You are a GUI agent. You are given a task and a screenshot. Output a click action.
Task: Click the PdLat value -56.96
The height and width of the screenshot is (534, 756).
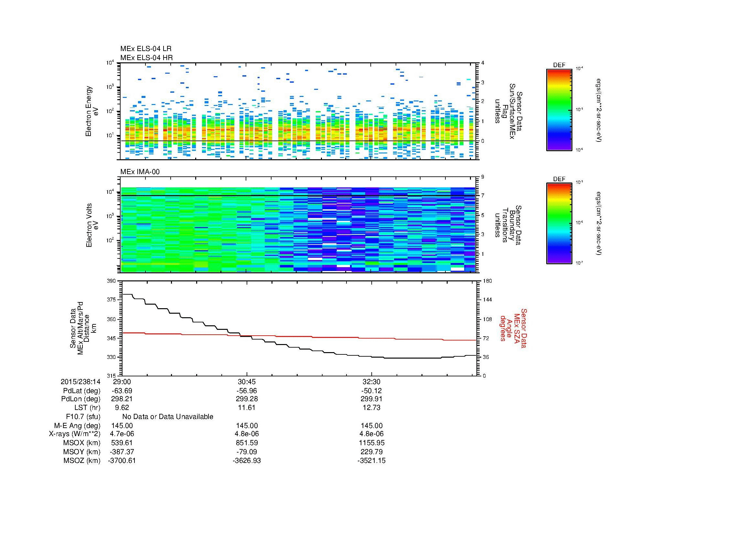[x=247, y=391]
